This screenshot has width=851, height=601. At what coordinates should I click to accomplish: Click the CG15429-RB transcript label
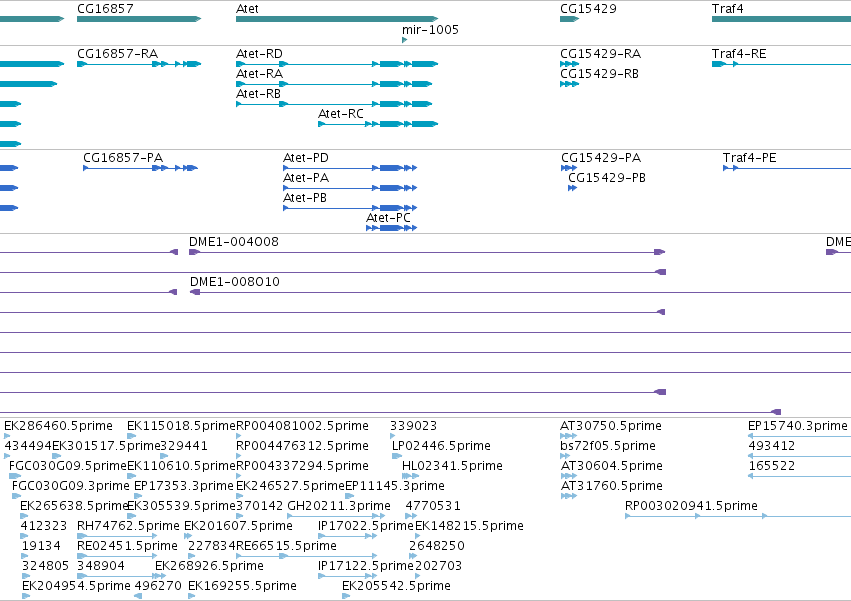599,74
